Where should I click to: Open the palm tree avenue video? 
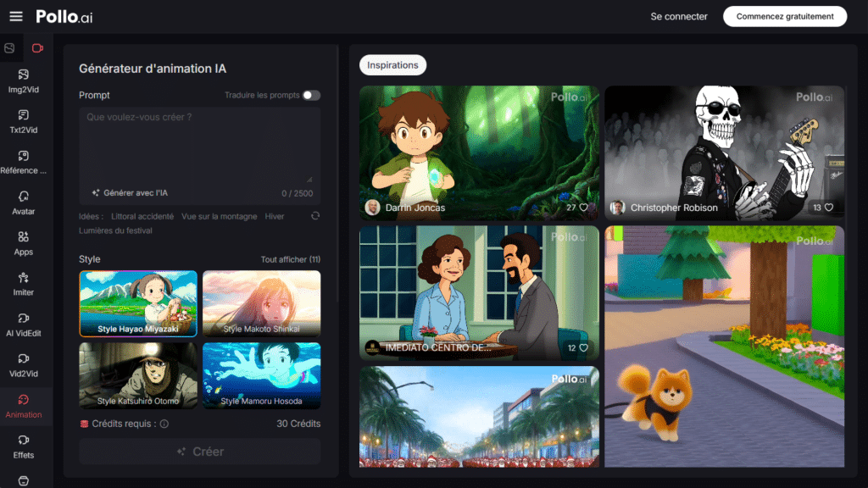click(479, 417)
